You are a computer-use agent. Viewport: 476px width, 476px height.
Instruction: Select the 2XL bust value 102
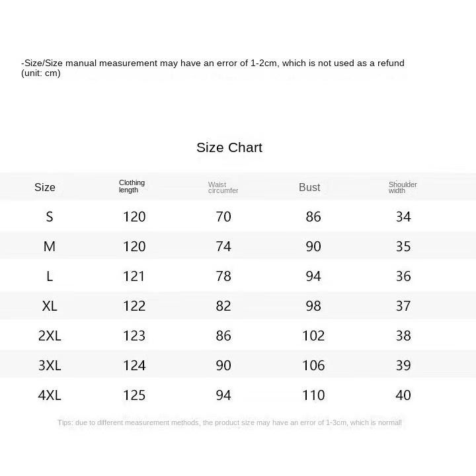[x=313, y=335]
